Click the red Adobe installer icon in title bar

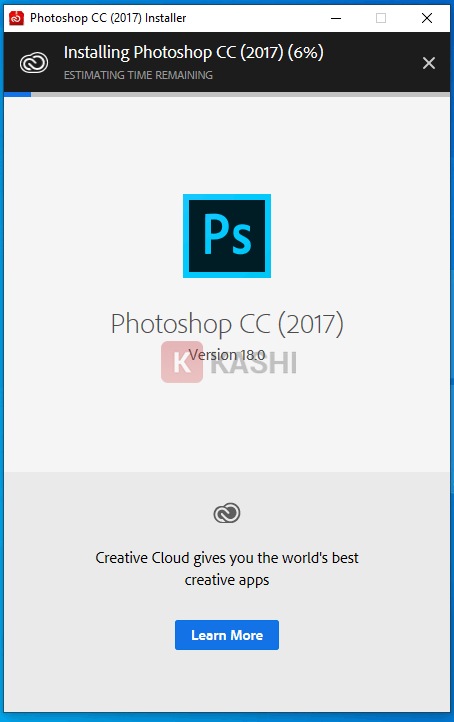click(x=16, y=18)
